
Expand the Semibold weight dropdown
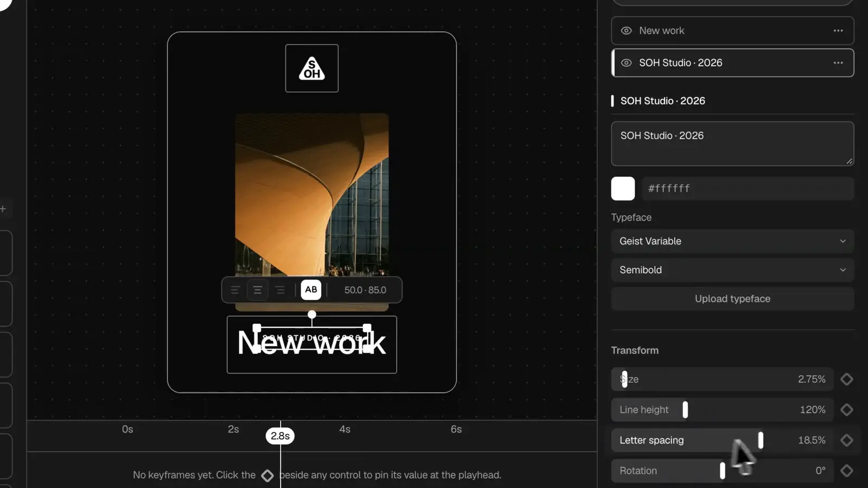tap(732, 270)
